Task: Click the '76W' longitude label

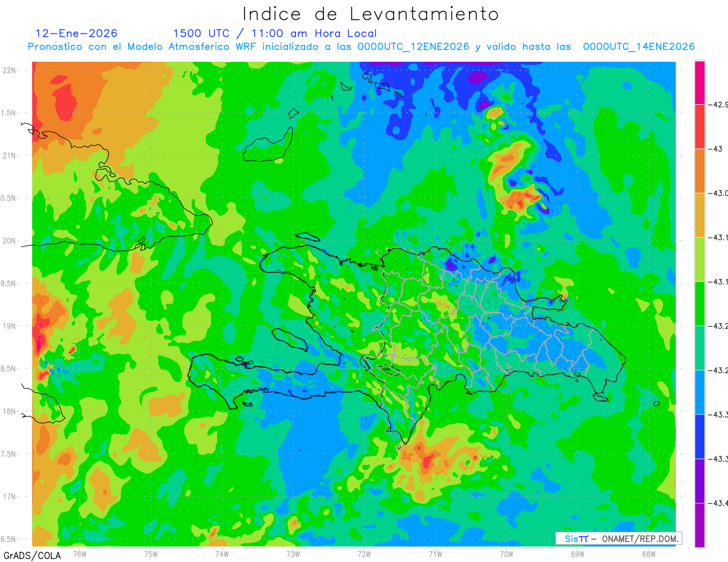Action: tap(79, 554)
